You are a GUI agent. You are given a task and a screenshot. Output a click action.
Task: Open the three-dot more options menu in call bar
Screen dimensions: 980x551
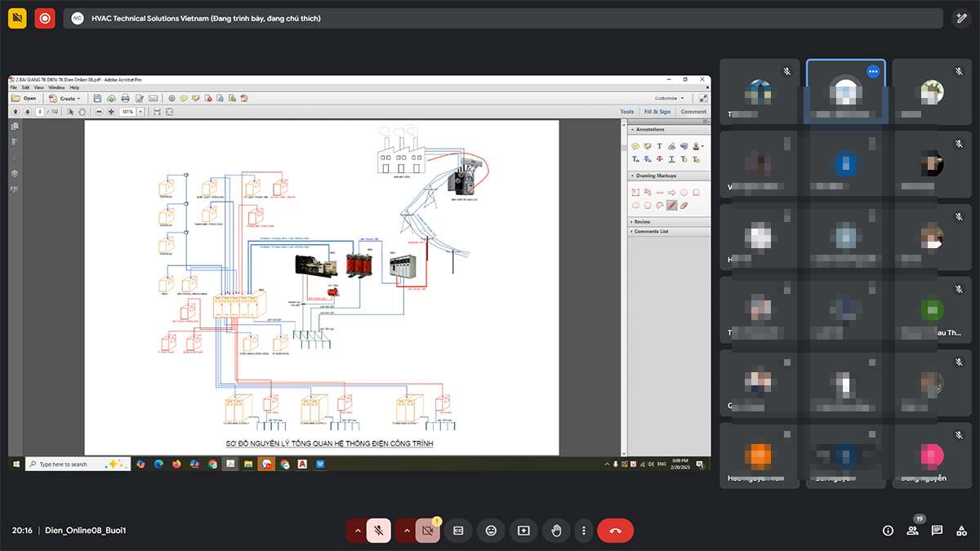[584, 531]
